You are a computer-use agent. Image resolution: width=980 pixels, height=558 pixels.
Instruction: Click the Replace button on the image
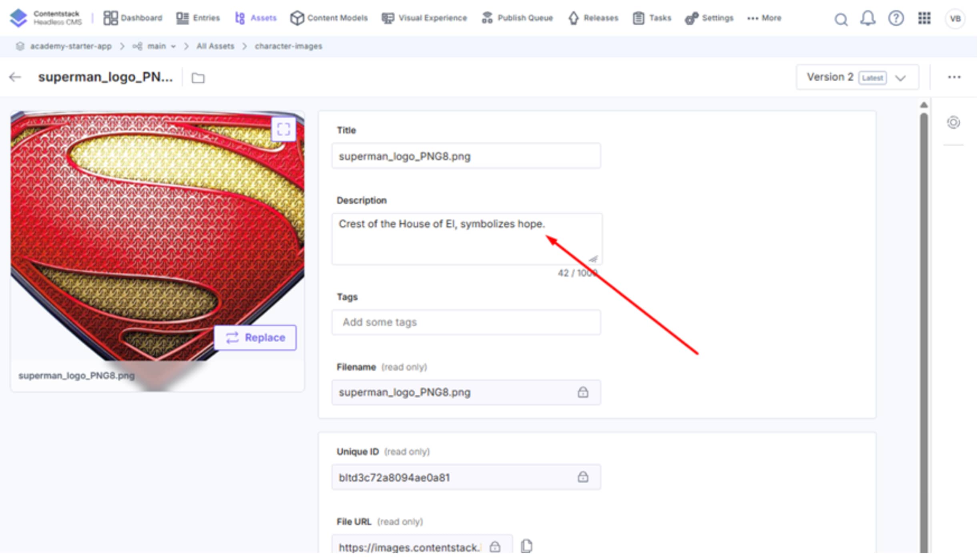pos(255,337)
